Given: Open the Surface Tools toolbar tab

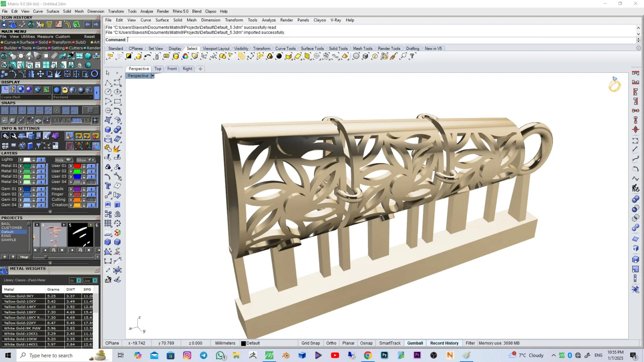Looking at the screenshot, I should point(312,49).
